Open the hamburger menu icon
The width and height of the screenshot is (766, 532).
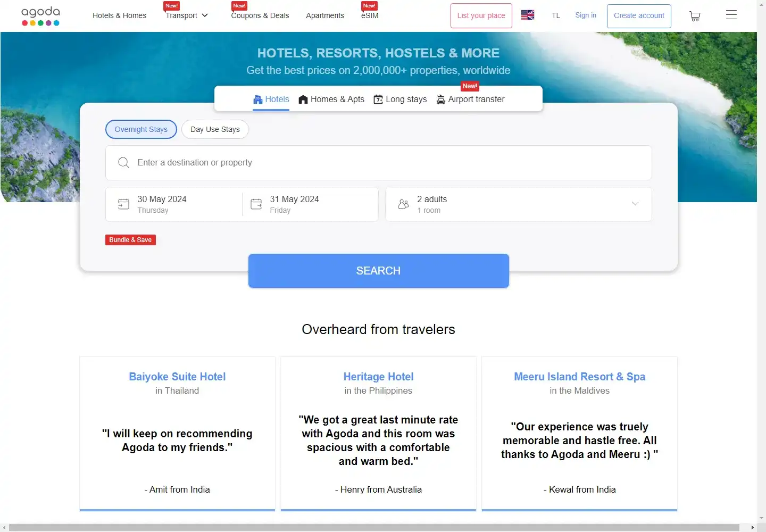(731, 15)
